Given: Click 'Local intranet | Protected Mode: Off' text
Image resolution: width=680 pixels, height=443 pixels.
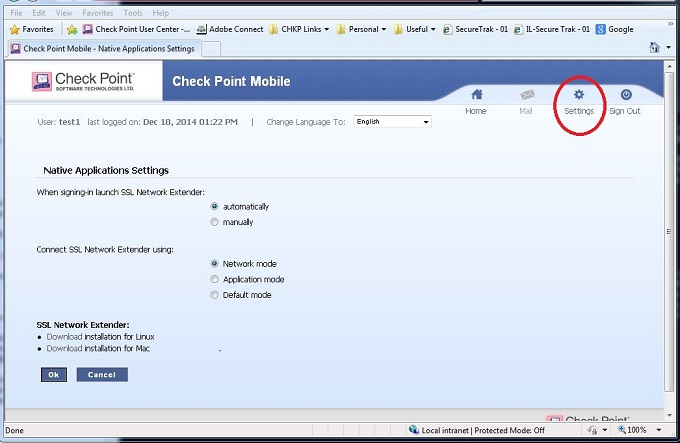Looking at the screenshot, I should pos(483,430).
